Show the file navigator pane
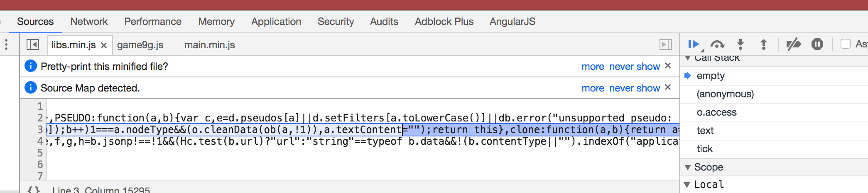Screen dimensions: 868x193 (x=33, y=45)
